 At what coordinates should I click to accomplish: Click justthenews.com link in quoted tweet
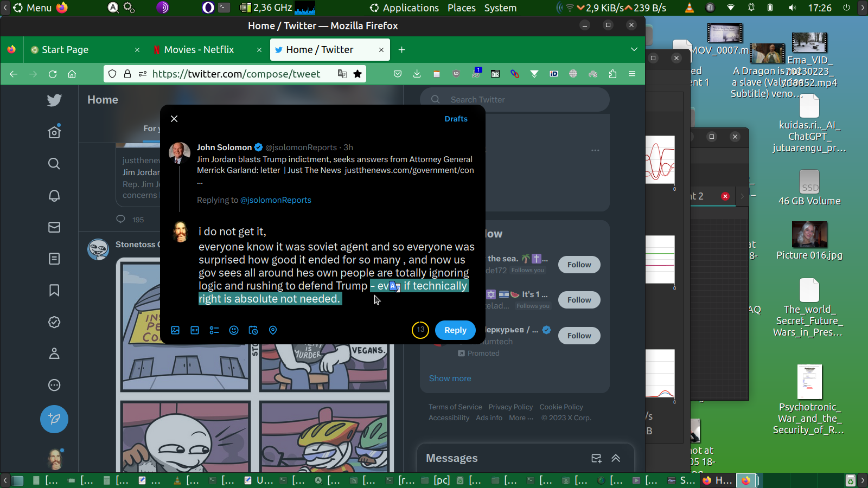click(409, 170)
